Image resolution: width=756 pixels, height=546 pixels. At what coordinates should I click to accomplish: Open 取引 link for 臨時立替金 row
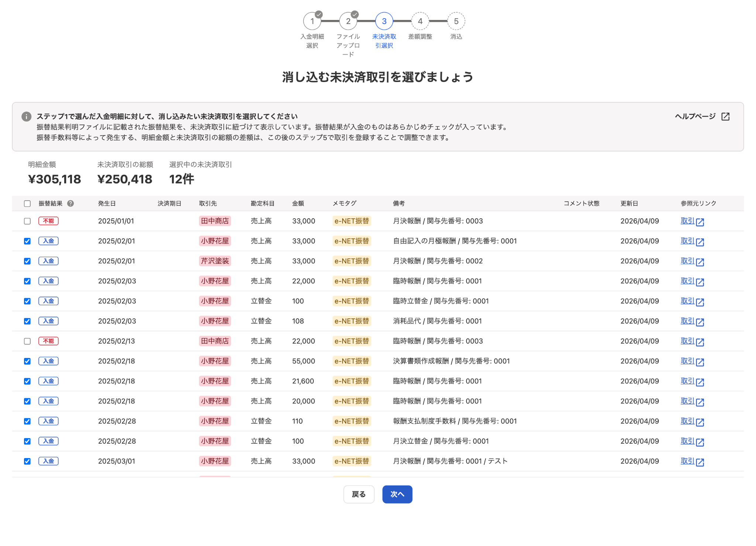pyautogui.click(x=688, y=301)
